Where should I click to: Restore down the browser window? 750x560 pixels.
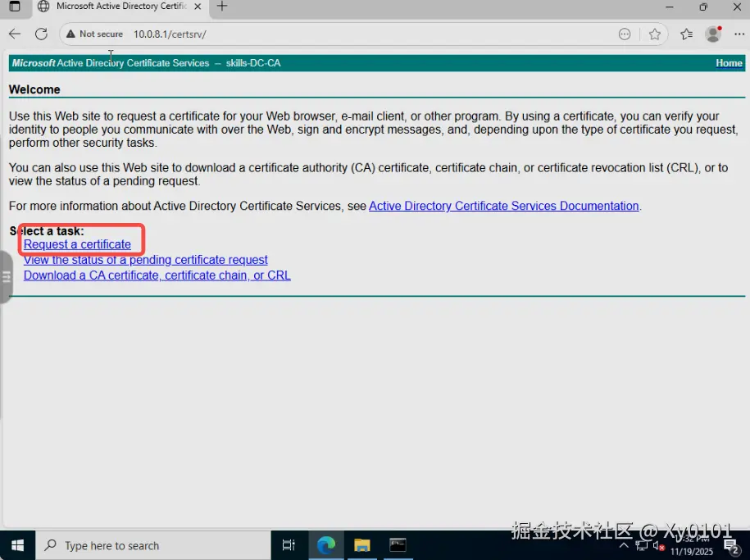pos(703,7)
